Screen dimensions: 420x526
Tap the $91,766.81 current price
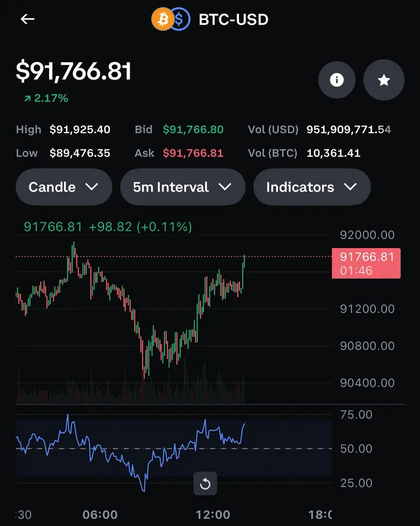point(74,71)
